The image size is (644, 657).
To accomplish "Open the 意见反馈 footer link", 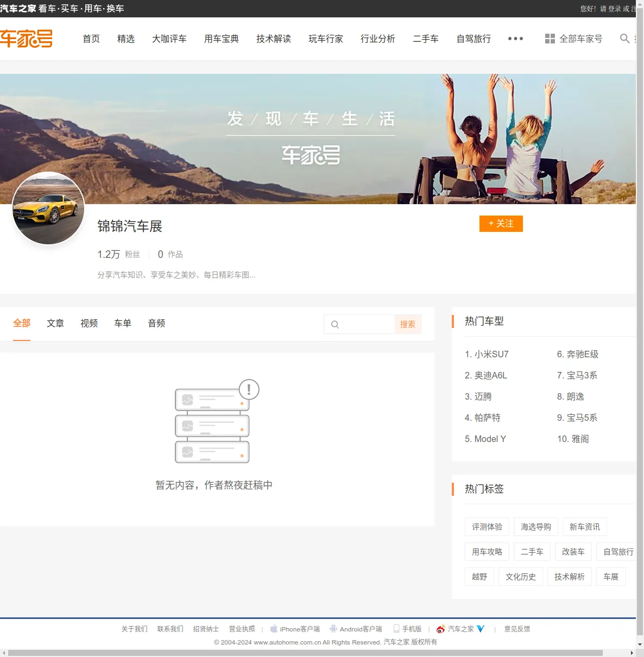I will click(517, 629).
